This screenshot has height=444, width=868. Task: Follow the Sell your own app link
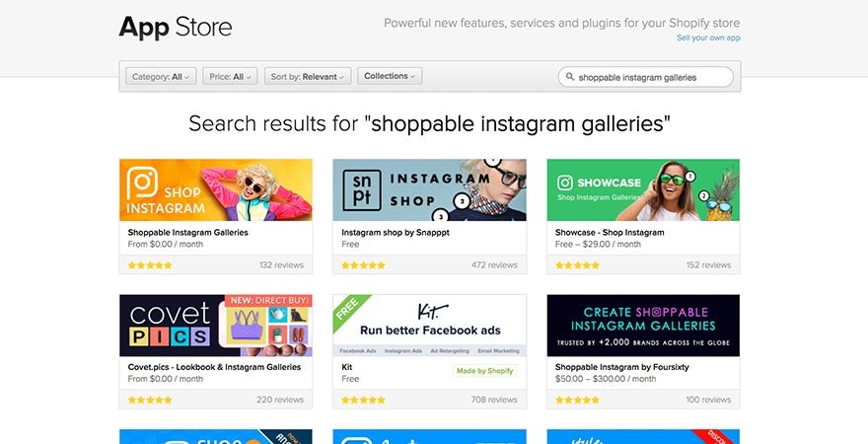point(708,37)
